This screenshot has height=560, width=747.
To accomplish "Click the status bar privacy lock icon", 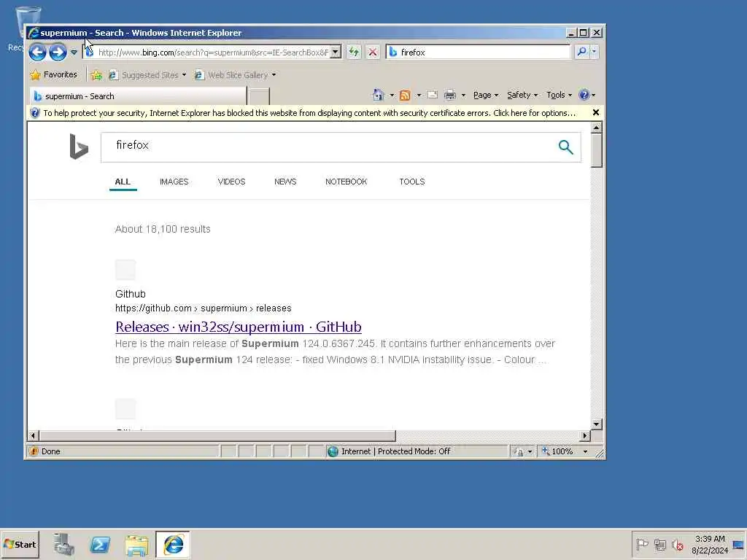I will click(x=519, y=452).
